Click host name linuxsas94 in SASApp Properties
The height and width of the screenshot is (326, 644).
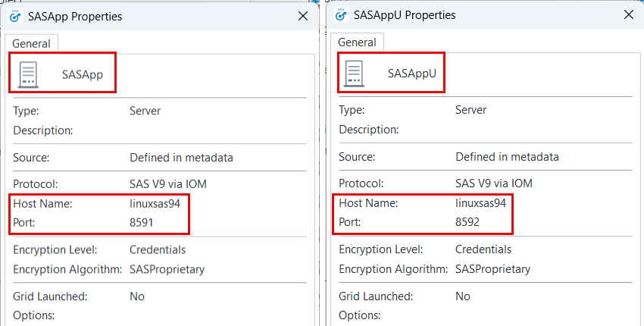click(x=155, y=203)
